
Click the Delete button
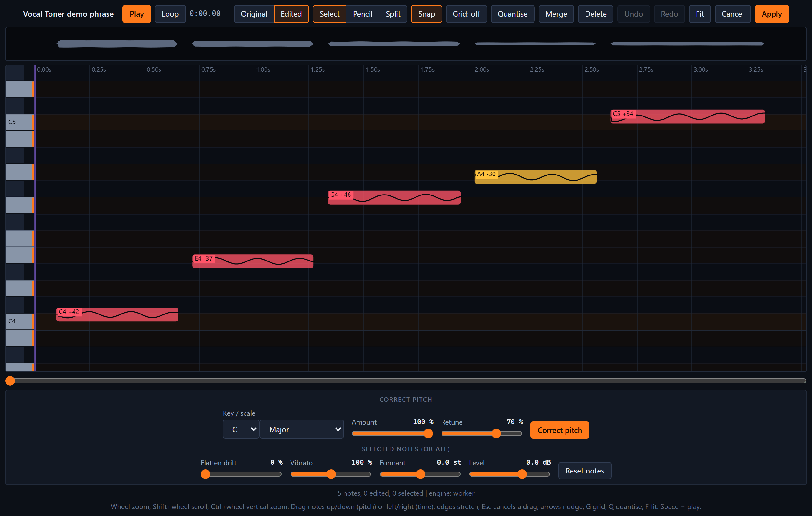(595, 14)
